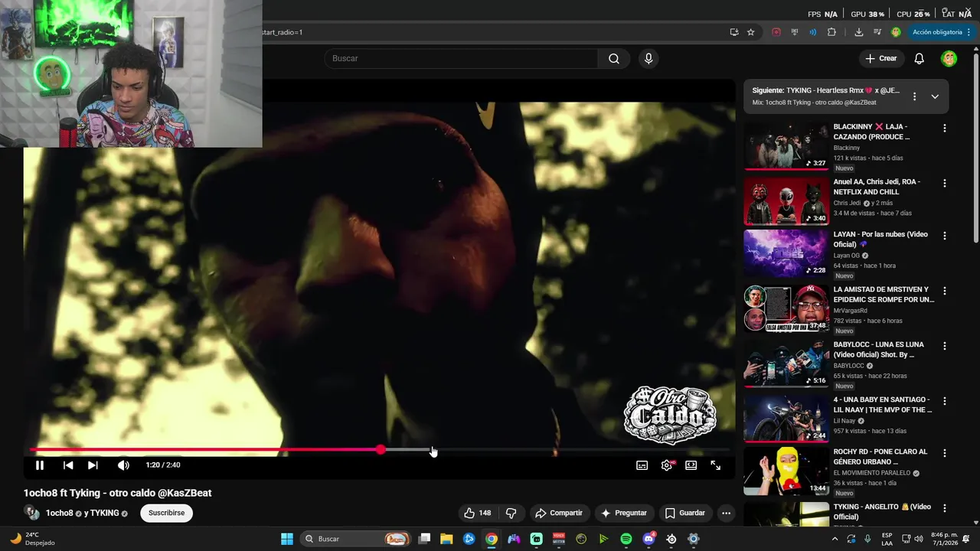Skip to the previous video
The image size is (980, 551).
point(68,465)
